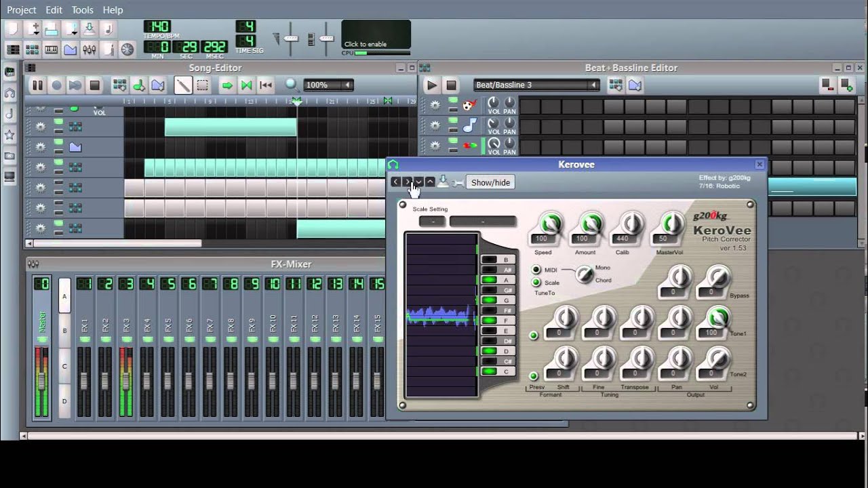Click the Kerovee up-chevron preset button
Viewport: 868px width, 488px height.
tap(430, 182)
